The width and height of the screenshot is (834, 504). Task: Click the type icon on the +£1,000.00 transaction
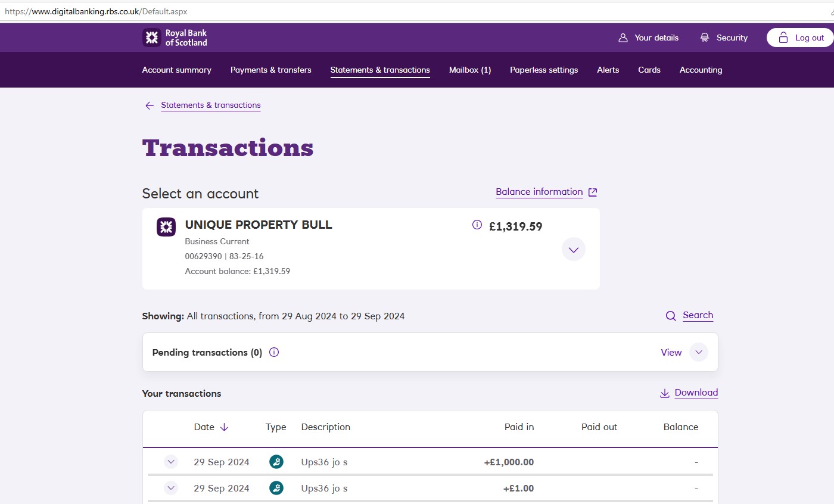(276, 462)
